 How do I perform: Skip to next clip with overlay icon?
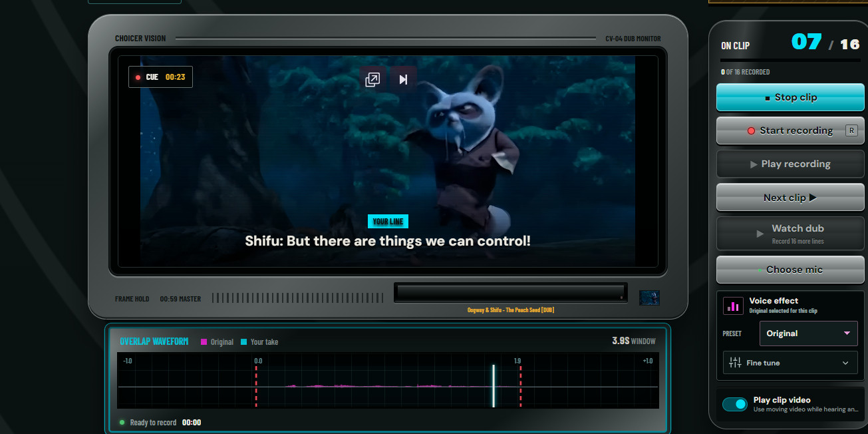coord(403,80)
